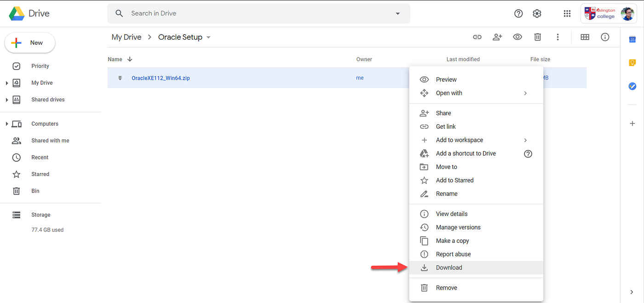This screenshot has width=644, height=303.
Task: Choose Report abuse
Action: click(x=476, y=254)
